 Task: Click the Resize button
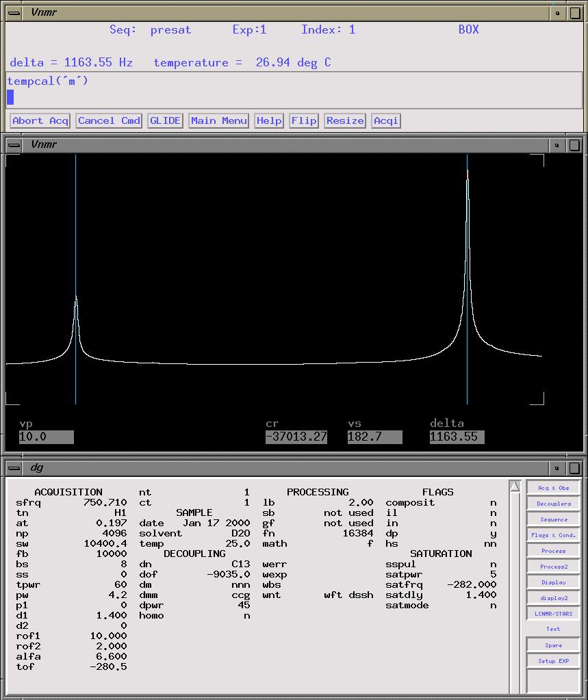[x=345, y=120]
